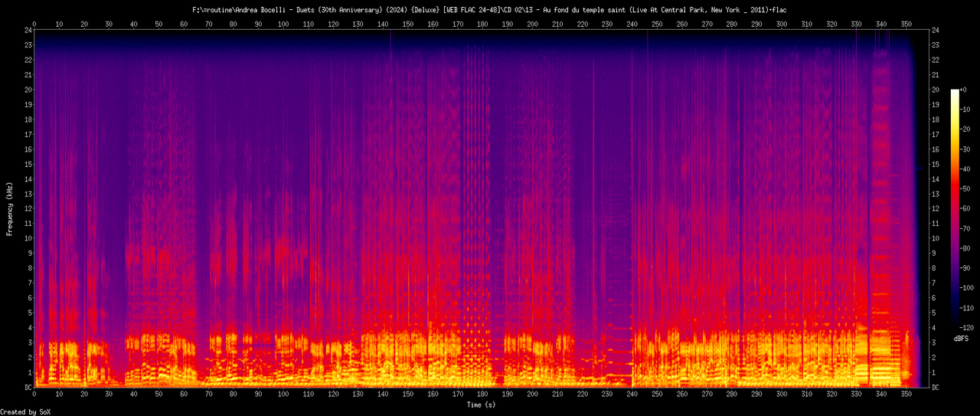The image size is (980, 416).
Task: Click the "Time (s)" axis label
Action: [x=482, y=405]
